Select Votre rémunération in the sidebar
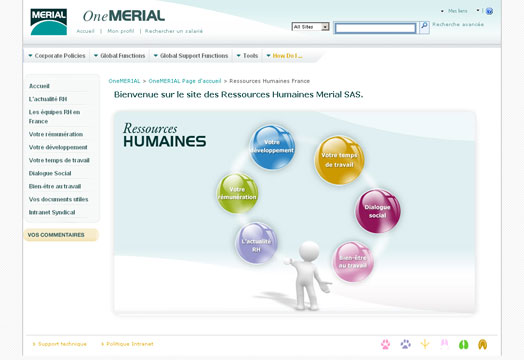This screenshot has width=524, height=360. pos(56,134)
